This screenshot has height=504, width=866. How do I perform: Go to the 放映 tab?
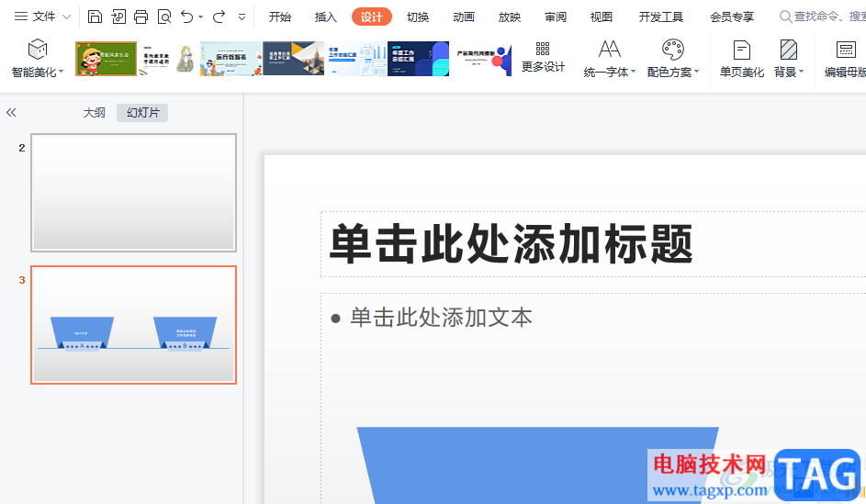coord(510,17)
